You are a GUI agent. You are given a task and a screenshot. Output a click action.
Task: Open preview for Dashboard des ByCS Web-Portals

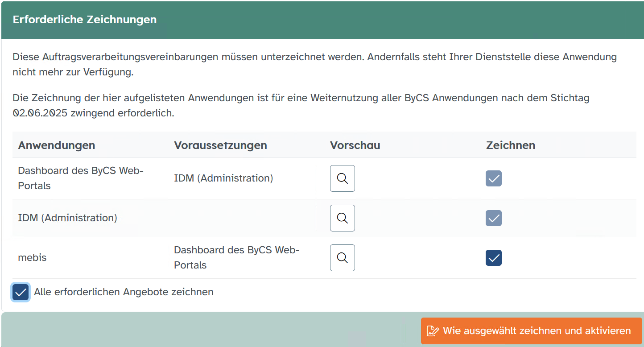click(342, 178)
